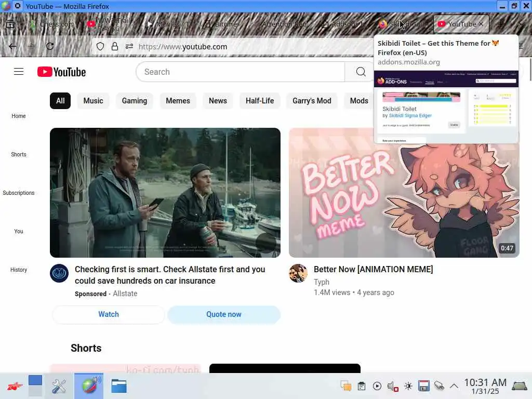Click the Typh channel avatar
Screen dimensions: 532x399
click(x=298, y=273)
